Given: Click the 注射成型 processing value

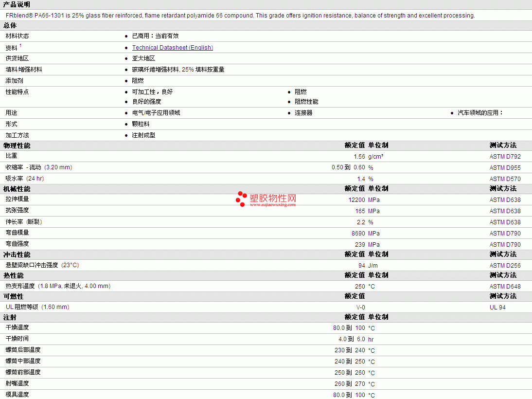Looking at the screenshot, I should (143, 135).
